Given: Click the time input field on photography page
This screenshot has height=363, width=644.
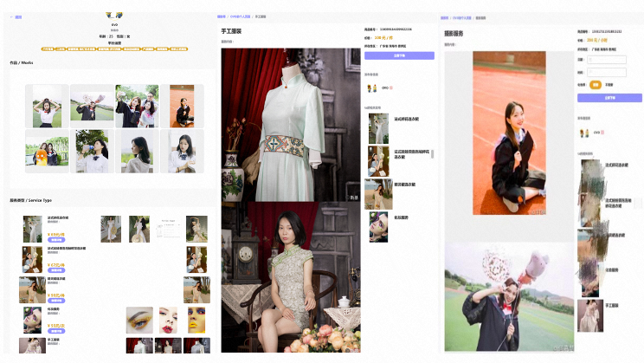Looking at the screenshot, I should (607, 73).
